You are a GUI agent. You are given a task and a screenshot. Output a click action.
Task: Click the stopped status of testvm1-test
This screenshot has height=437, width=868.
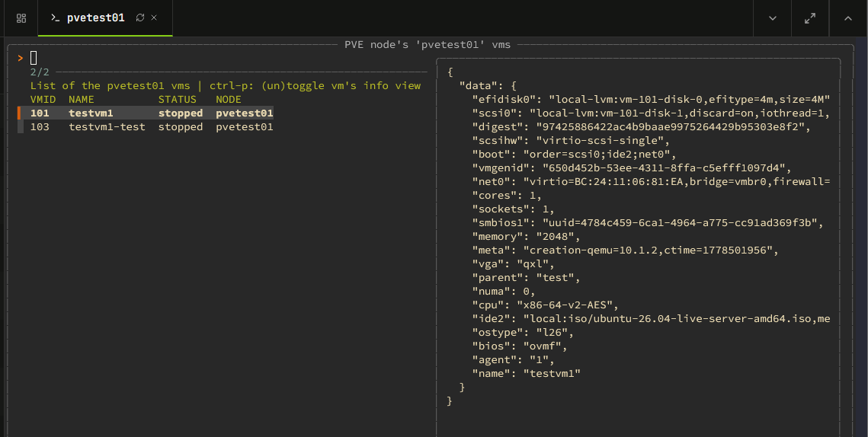click(x=181, y=126)
